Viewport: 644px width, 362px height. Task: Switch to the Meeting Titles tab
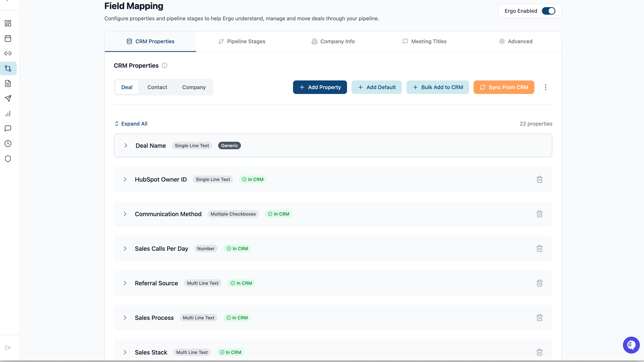tap(425, 42)
